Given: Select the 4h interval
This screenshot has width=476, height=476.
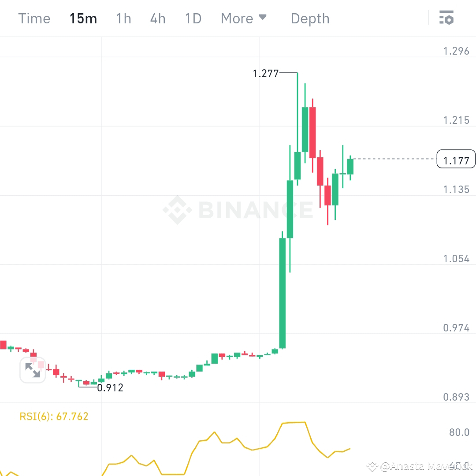Looking at the screenshot, I should tap(157, 18).
